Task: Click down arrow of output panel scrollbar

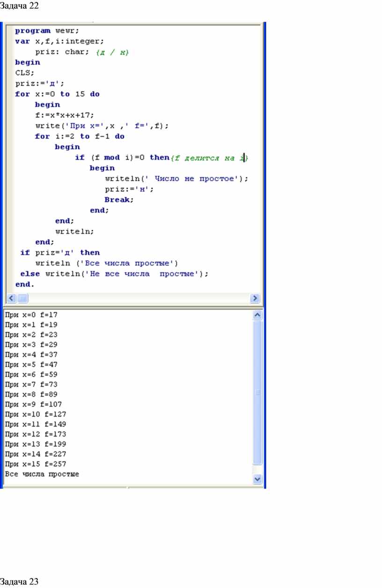Action: 257,479
